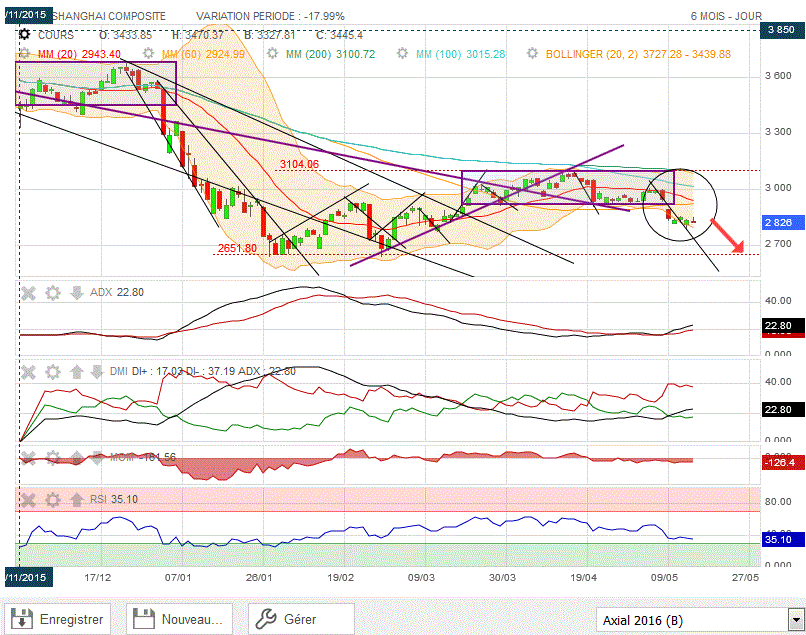Click the black 22.80 ADX value tag
Viewport: 806px width, 635px height.
[x=782, y=325]
